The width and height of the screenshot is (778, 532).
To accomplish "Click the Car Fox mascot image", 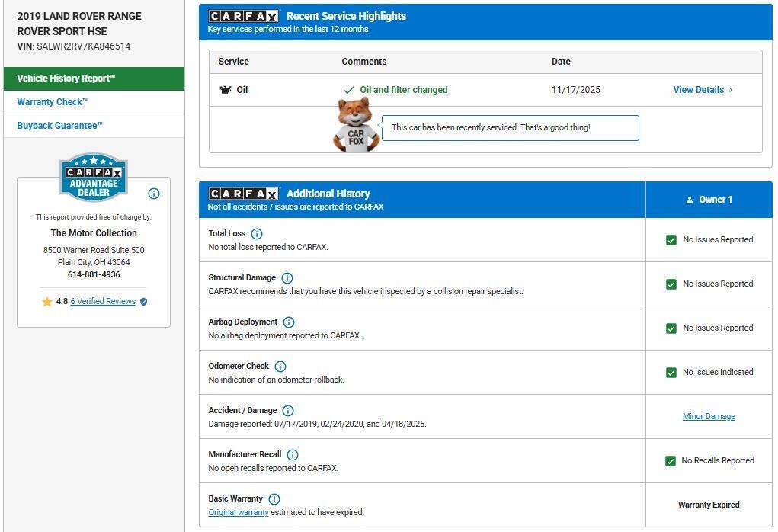I will coord(356,126).
